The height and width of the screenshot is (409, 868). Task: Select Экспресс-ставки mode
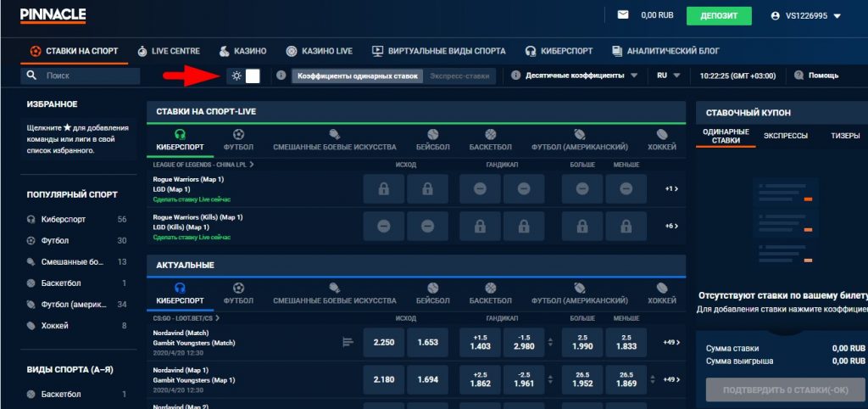pyautogui.click(x=459, y=76)
